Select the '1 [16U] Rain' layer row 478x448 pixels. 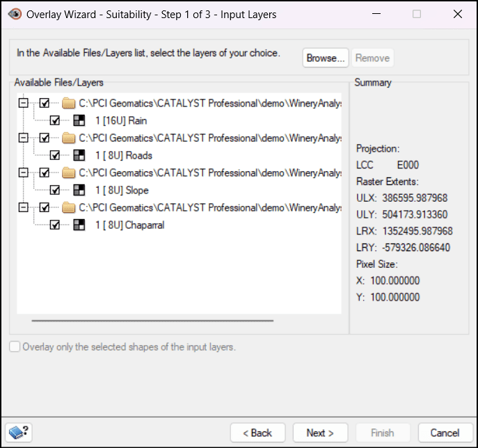coord(121,120)
